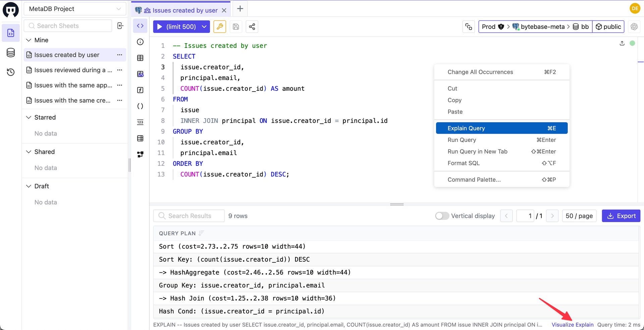Open the History icon in left sidebar

(x=11, y=72)
